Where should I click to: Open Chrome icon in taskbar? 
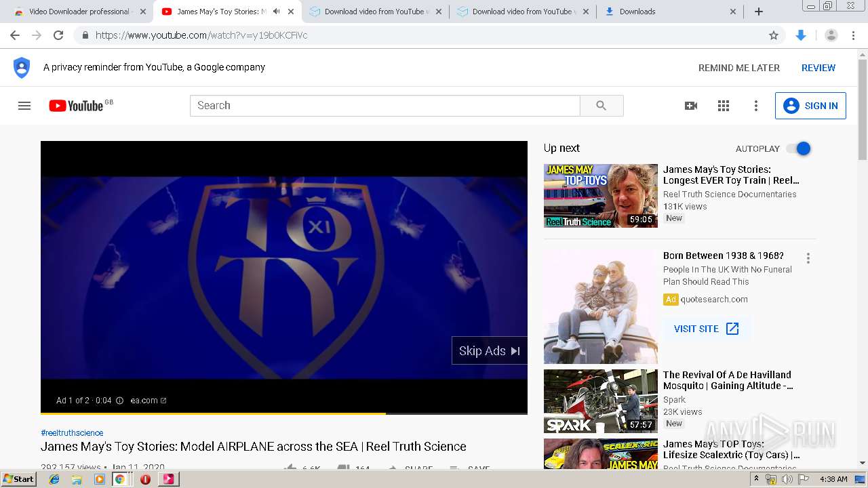[x=119, y=479]
